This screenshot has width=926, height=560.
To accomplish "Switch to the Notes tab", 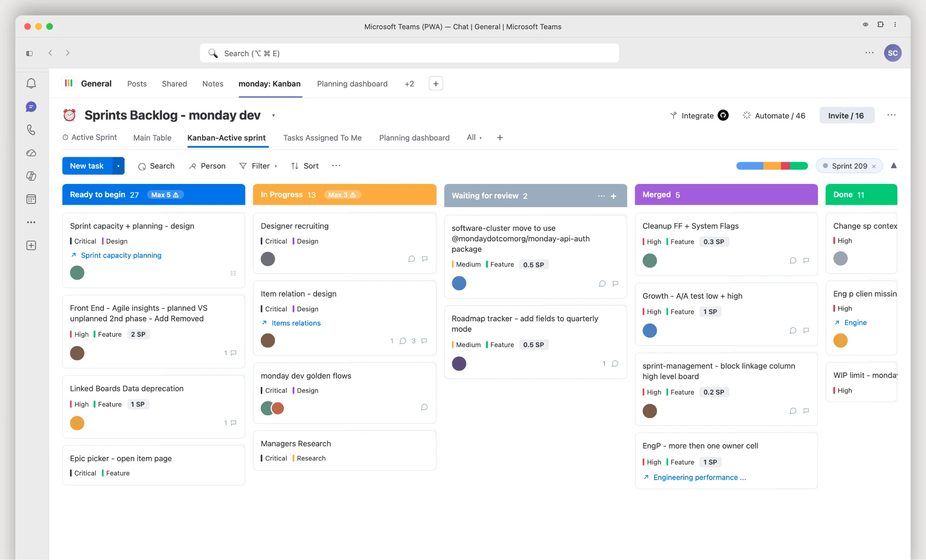I will coord(213,84).
